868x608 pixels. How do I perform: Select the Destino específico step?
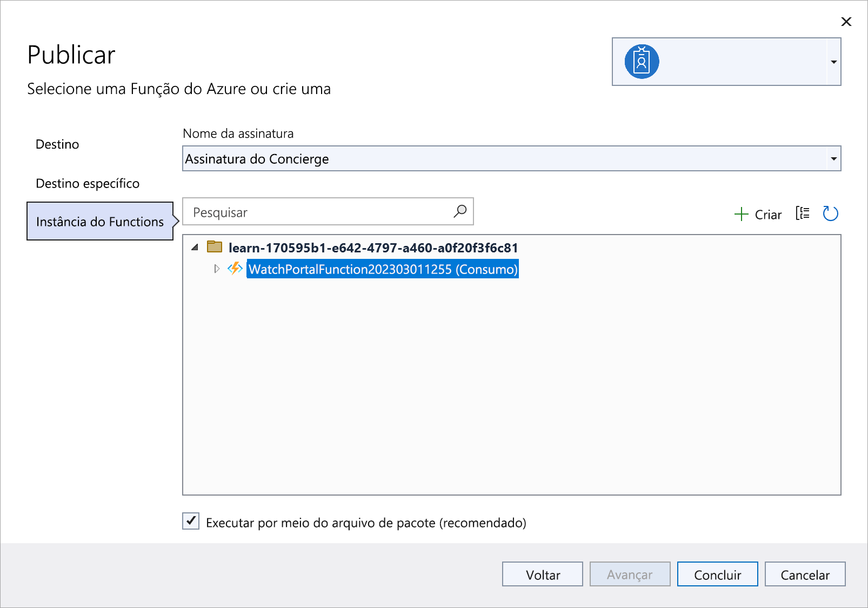pyautogui.click(x=88, y=183)
